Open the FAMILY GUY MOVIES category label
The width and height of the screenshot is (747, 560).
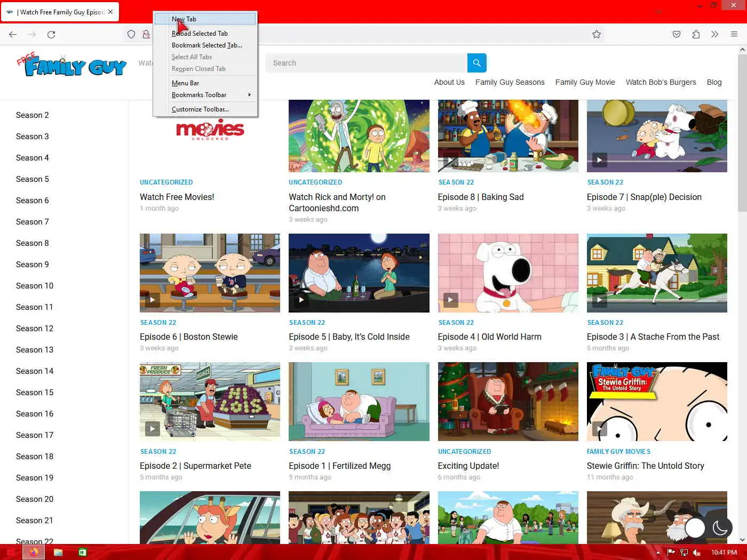coord(618,452)
